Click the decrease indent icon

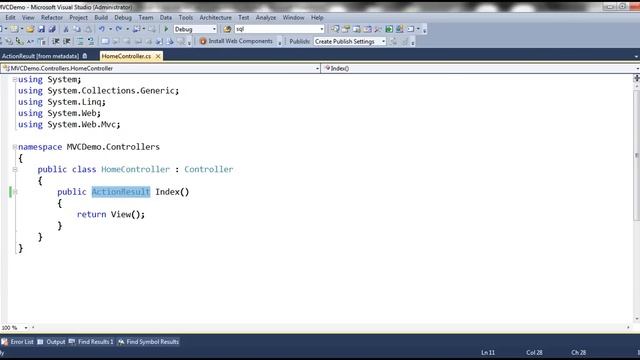coord(56,41)
